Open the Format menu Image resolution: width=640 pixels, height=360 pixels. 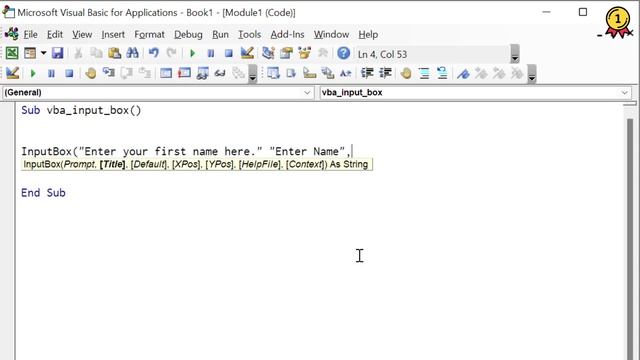[149, 35]
